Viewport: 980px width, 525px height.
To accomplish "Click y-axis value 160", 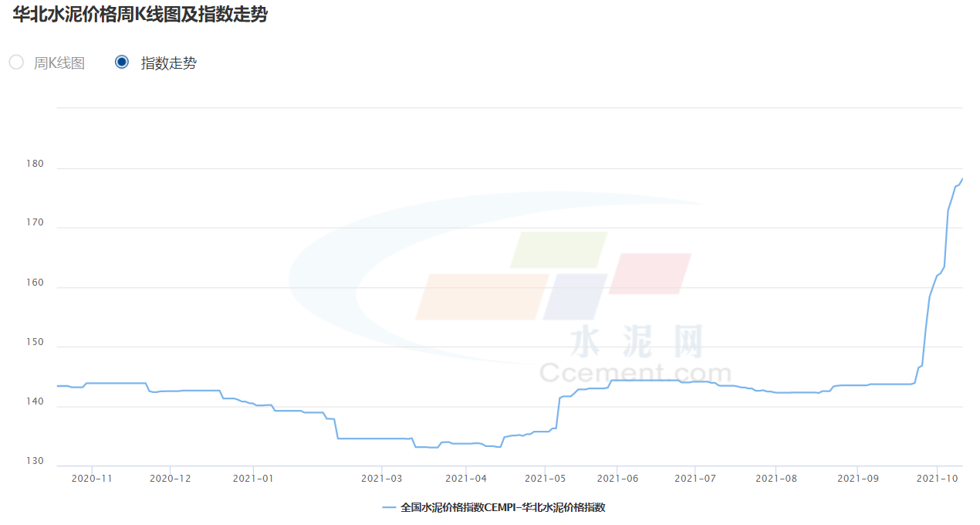I will click(x=35, y=283).
